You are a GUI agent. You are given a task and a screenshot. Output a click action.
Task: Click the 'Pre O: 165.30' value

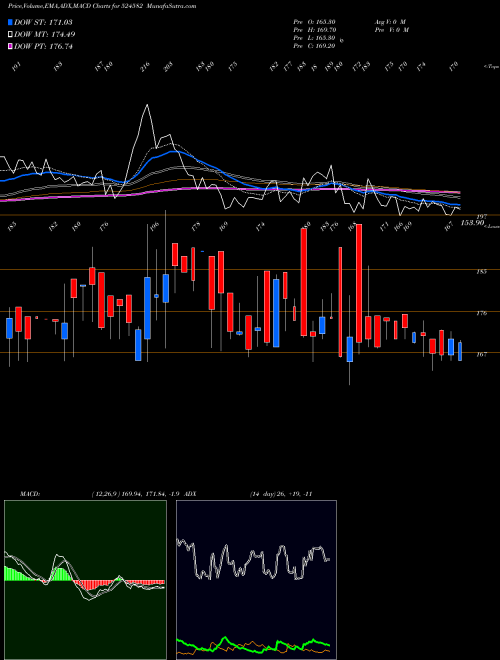314,22
